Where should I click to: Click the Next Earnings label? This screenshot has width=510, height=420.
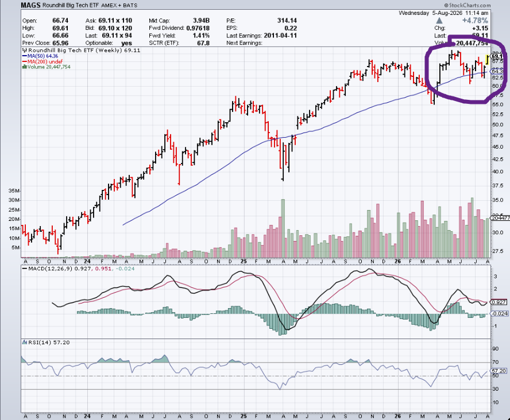(244, 43)
